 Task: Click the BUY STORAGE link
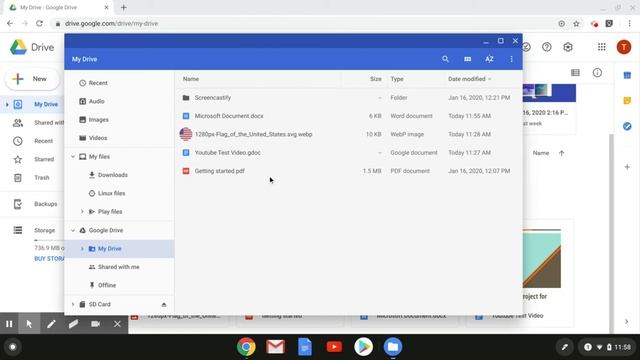pos(49,259)
